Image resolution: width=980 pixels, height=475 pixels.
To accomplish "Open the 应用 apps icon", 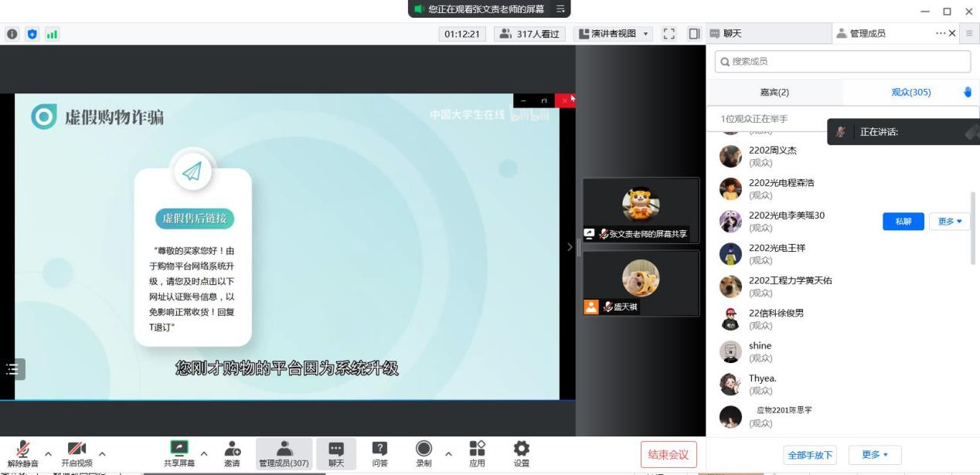I will pos(477,453).
